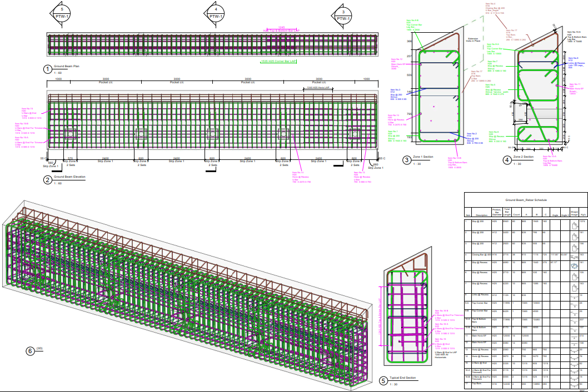Click the '1 : 60' scale under Ground Beam Plan
The image size is (588, 392).
coord(58,73)
